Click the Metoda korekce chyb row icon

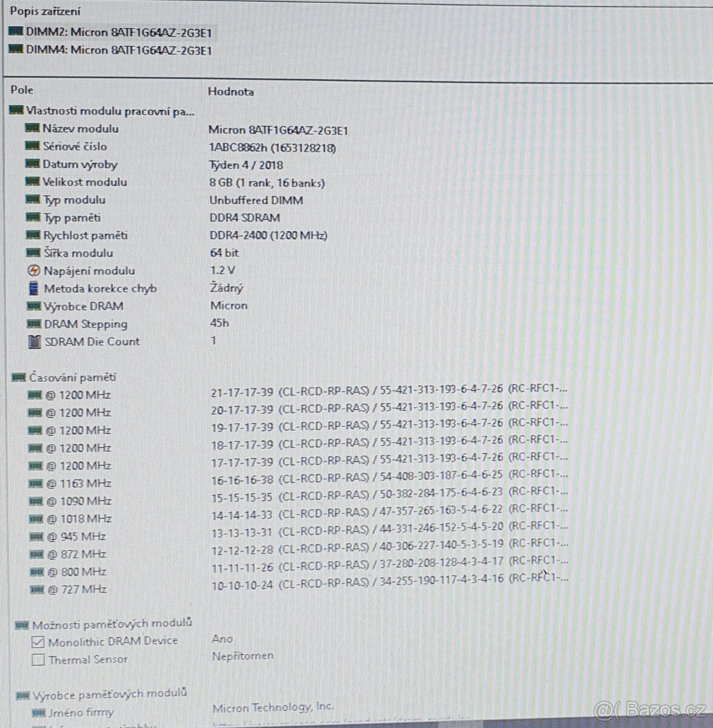click(34, 288)
